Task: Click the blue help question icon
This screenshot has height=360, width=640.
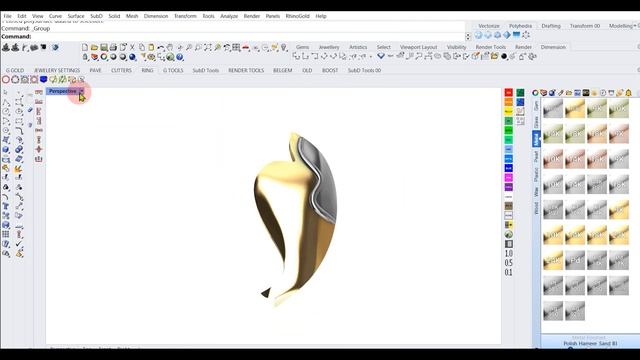Action: click(180, 57)
